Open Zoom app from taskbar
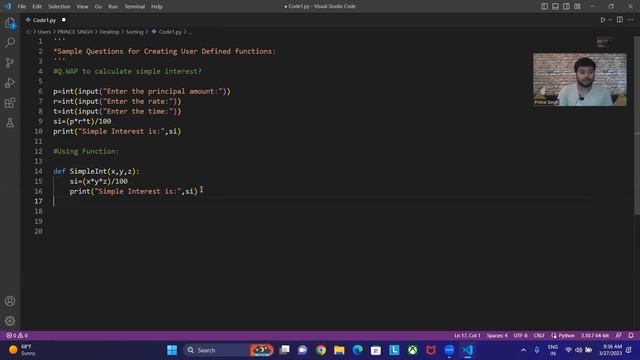 click(x=449, y=350)
